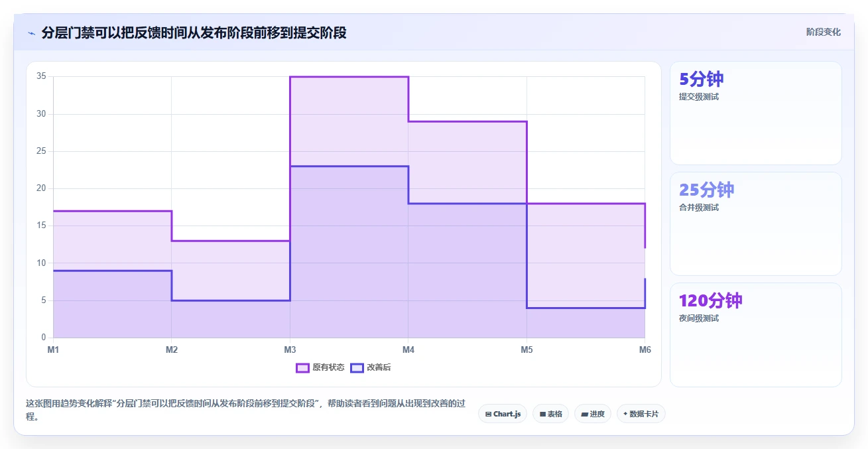
Task: Click the M5 axis label
Action: pos(527,350)
